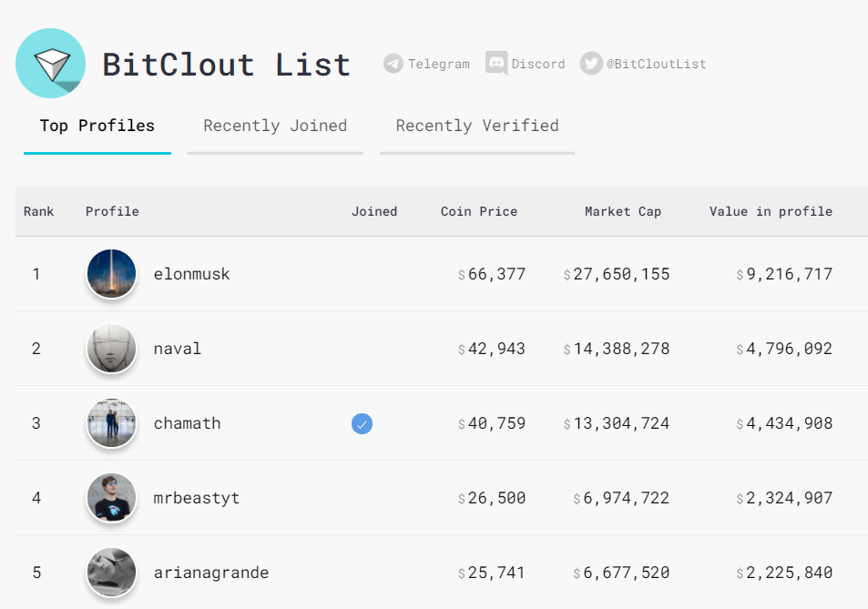Click the Profile column header

pos(112,211)
